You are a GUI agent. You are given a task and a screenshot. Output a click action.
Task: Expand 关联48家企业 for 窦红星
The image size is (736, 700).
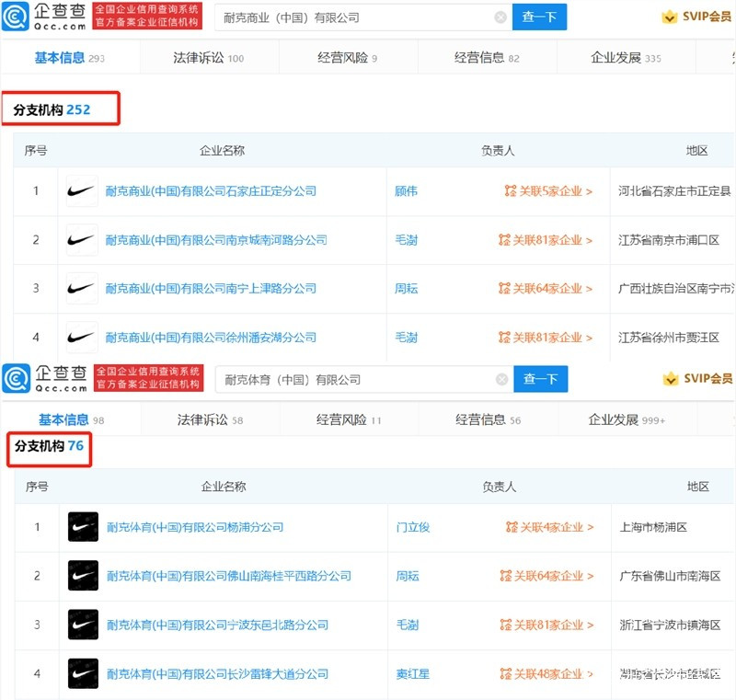(x=546, y=673)
